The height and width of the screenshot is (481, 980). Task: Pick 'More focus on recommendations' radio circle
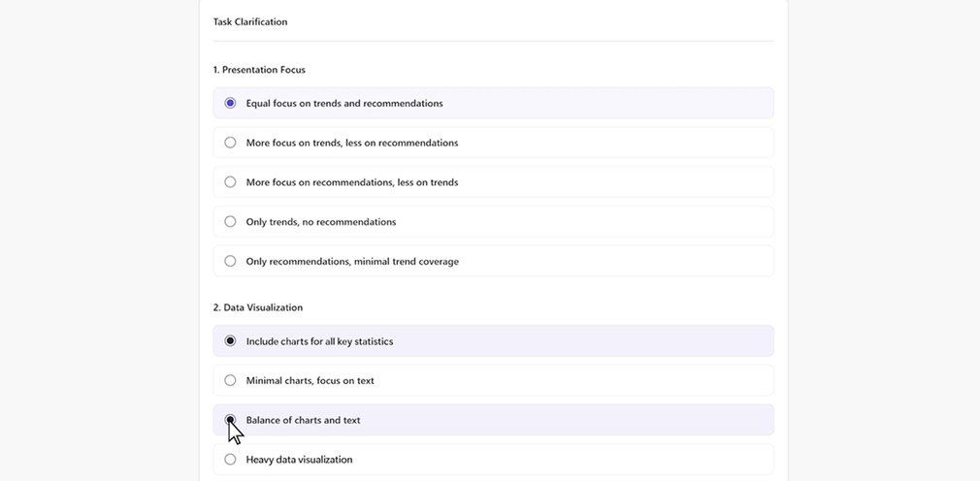(x=230, y=182)
